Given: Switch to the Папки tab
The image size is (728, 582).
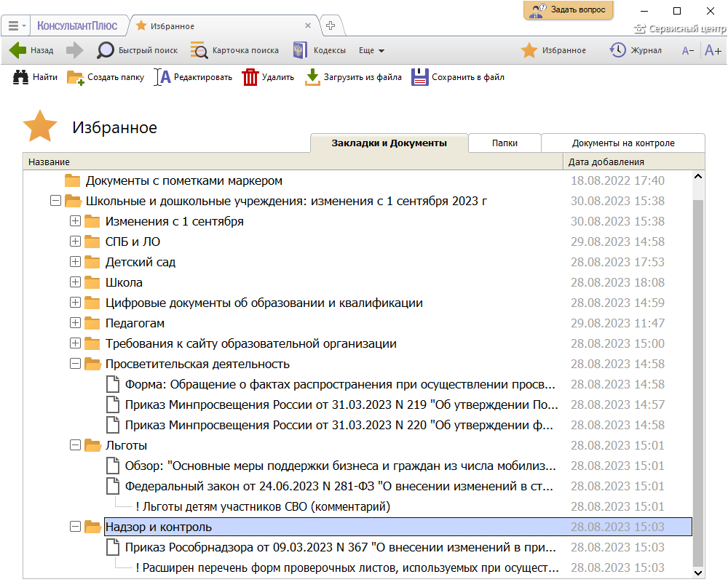Looking at the screenshot, I should (505, 143).
